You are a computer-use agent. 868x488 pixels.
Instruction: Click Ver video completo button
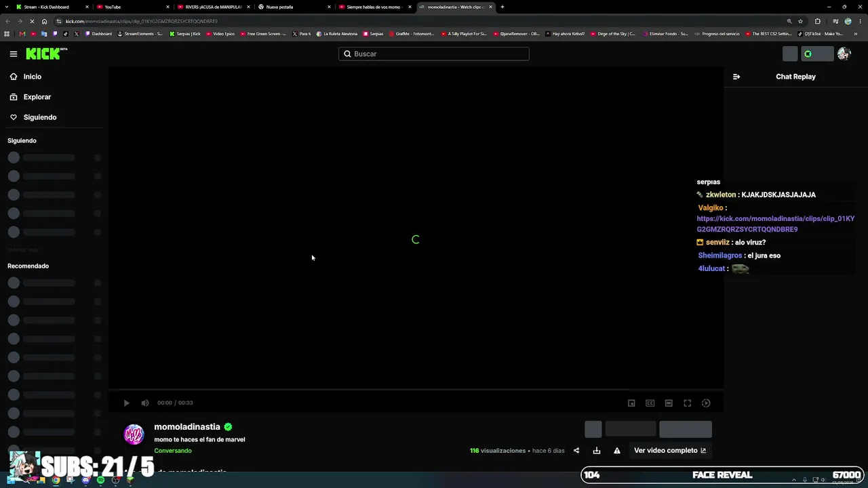(x=670, y=451)
